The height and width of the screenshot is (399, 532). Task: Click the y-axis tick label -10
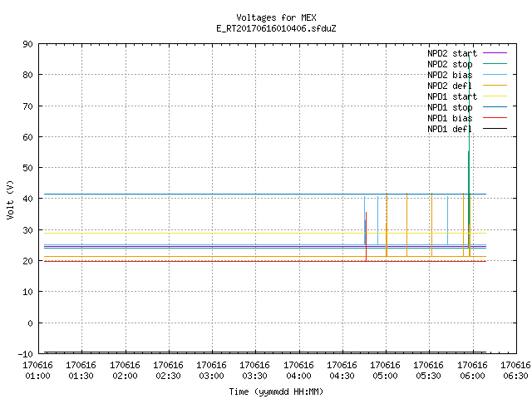tap(26, 354)
